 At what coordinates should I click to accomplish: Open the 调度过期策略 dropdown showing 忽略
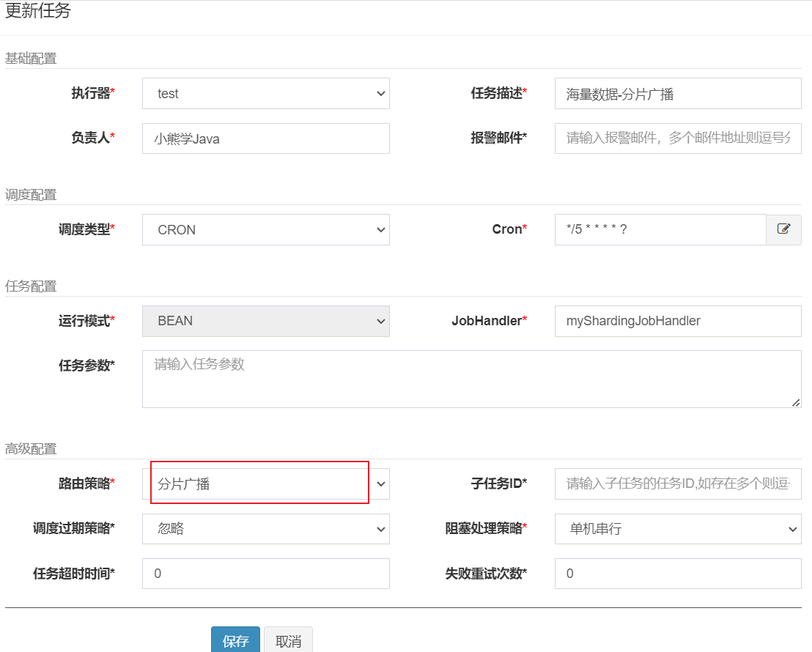tap(266, 529)
